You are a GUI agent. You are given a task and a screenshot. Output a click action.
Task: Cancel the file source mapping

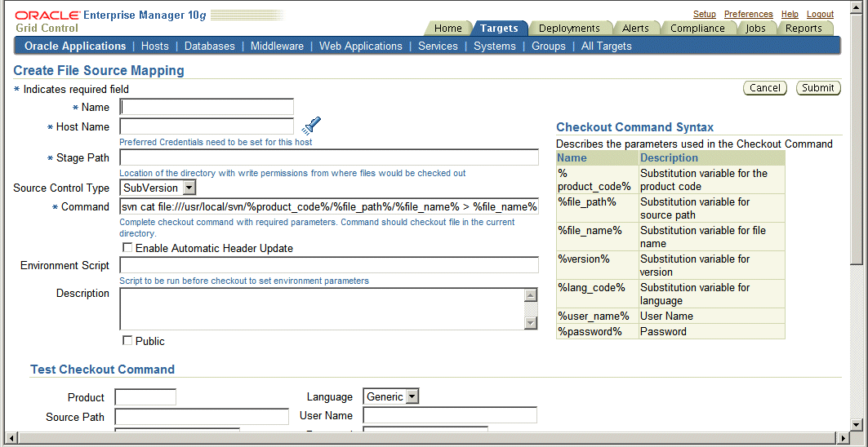click(x=764, y=88)
